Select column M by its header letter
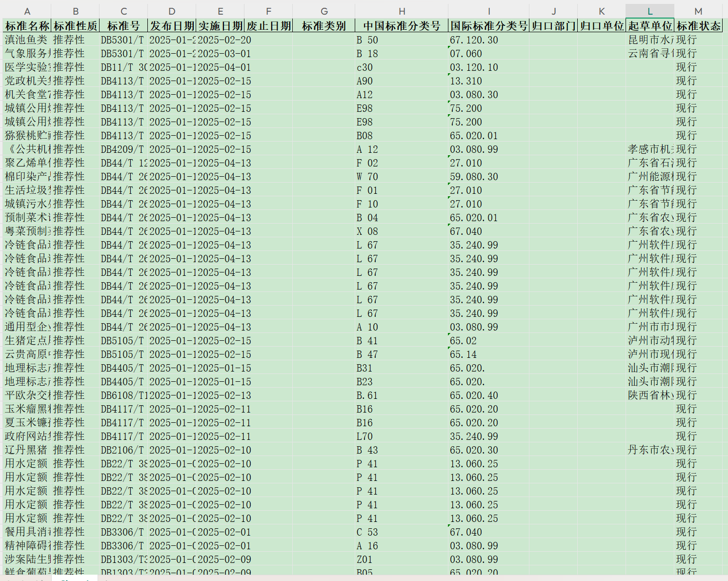 698,11
